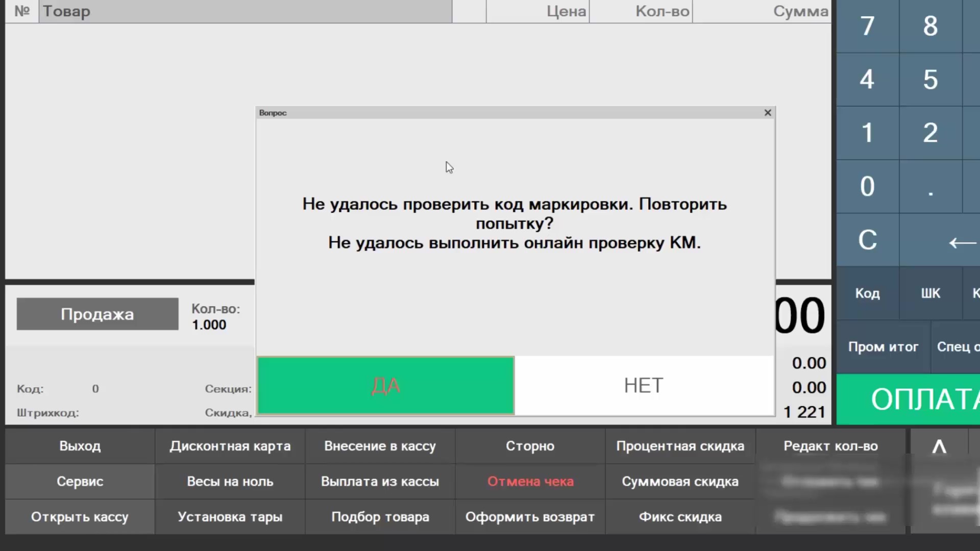Tap digit 7 on the numeric keypad
Image resolution: width=980 pixels, height=551 pixels.
[867, 26]
